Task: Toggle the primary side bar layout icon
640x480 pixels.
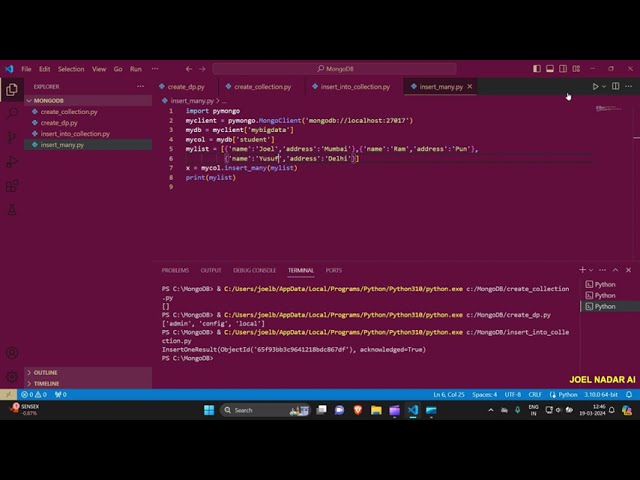Action: 537,69
